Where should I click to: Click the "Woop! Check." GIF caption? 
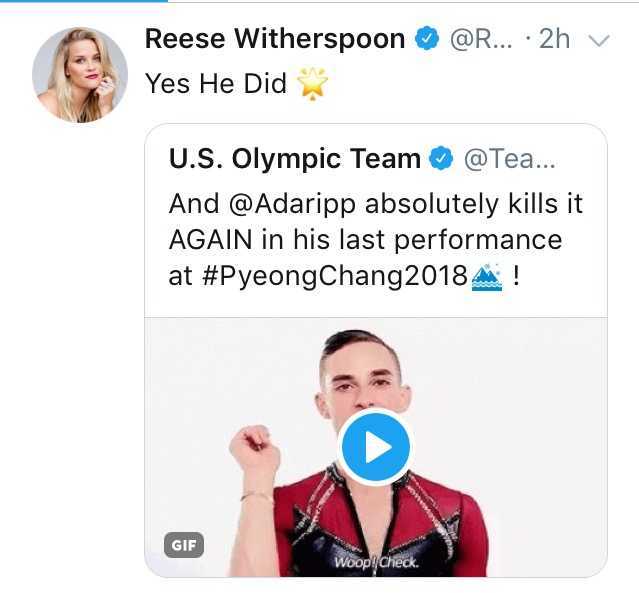[x=374, y=562]
